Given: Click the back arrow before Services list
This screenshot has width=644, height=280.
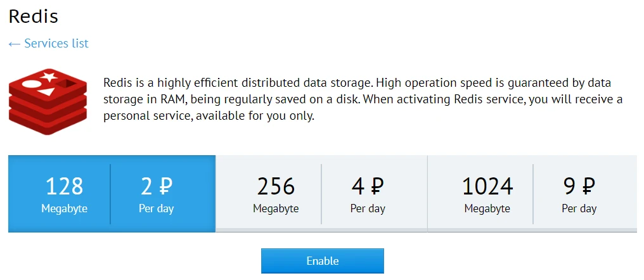Looking at the screenshot, I should click(x=15, y=44).
